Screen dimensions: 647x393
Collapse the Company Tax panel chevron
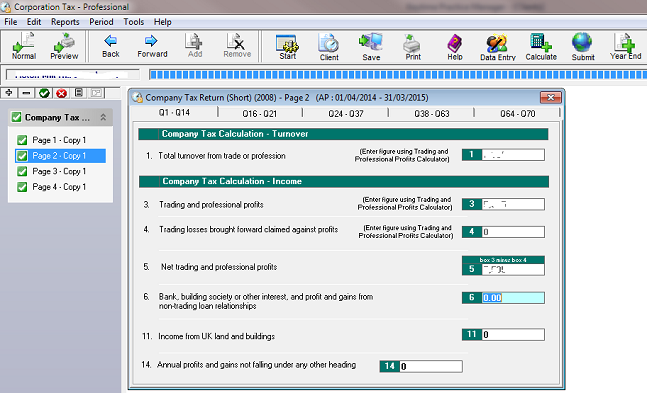click(x=103, y=117)
